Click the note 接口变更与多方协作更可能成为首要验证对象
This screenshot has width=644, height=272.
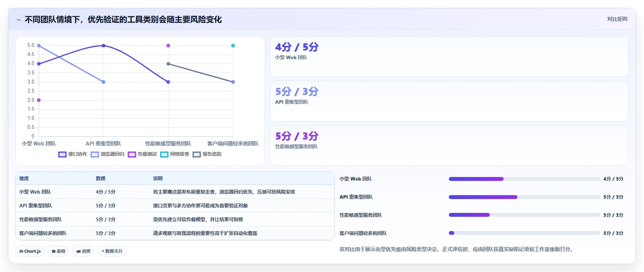pos(200,206)
